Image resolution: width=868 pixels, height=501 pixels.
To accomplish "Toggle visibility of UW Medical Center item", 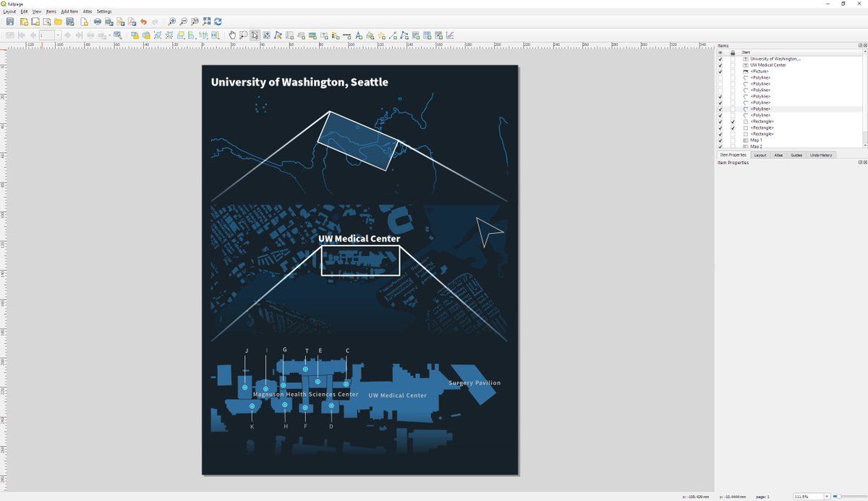I will [x=720, y=65].
